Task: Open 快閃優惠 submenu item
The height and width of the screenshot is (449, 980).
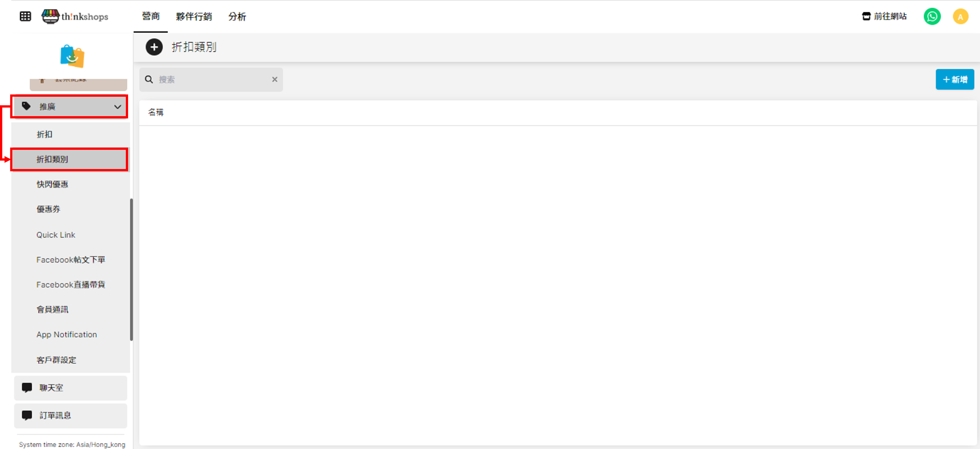Action: (x=52, y=184)
